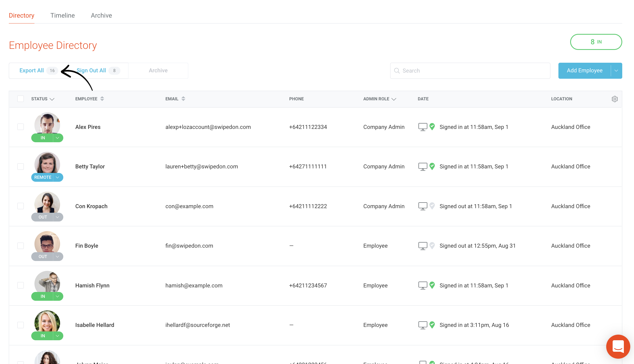Screen dimensions: 634x364
Task: Click the kiosk monitor icon for Isabelle Hellard
Action: pos(422,325)
